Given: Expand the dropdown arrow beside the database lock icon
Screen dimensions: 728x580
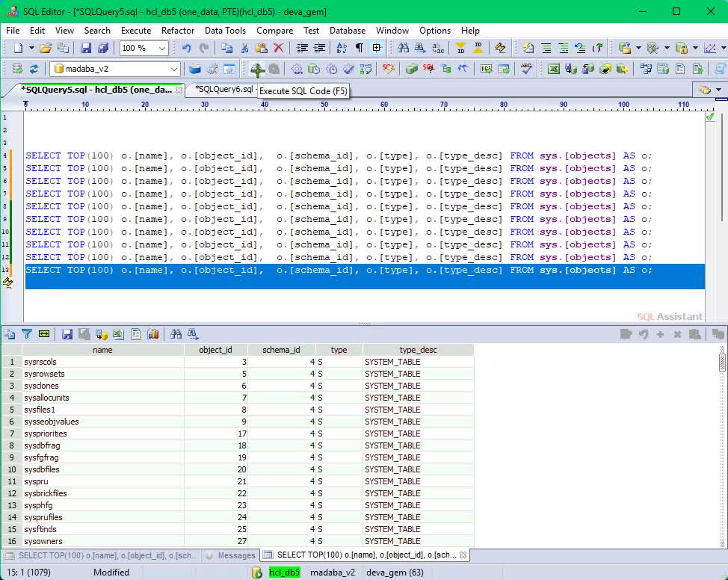Looking at the screenshot, I should point(695,48).
